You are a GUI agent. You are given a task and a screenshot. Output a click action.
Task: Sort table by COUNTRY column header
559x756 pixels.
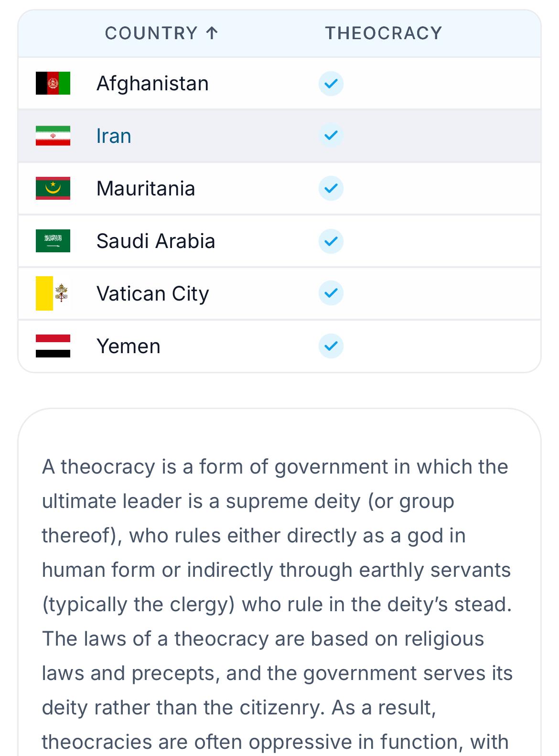(x=161, y=33)
